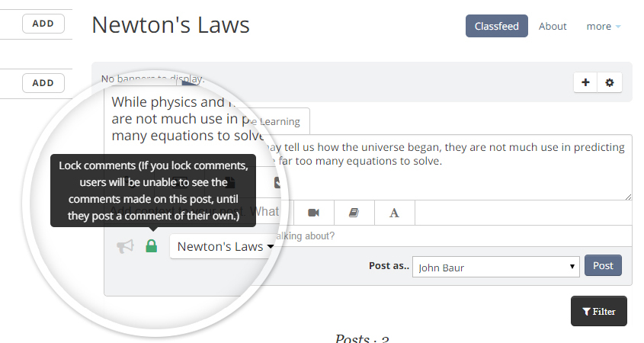Toggle the announcement megaphone icon
Viewport: 644px width, 343px height.
click(125, 246)
